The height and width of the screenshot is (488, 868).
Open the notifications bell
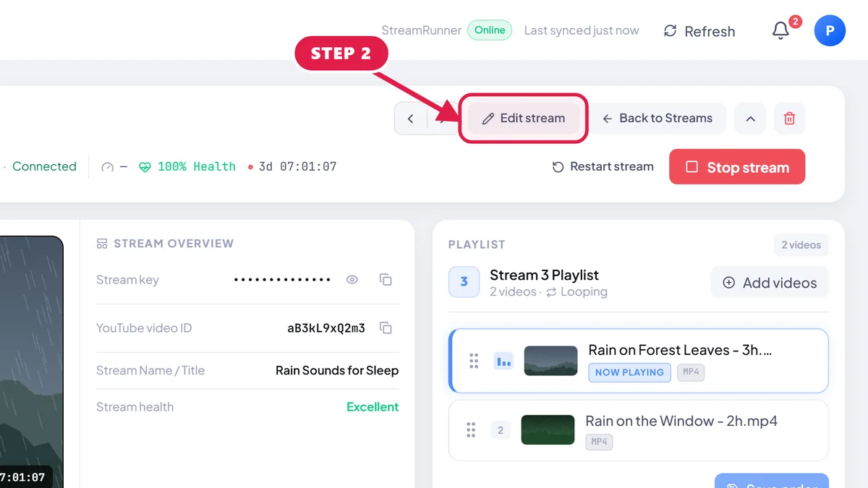781,31
